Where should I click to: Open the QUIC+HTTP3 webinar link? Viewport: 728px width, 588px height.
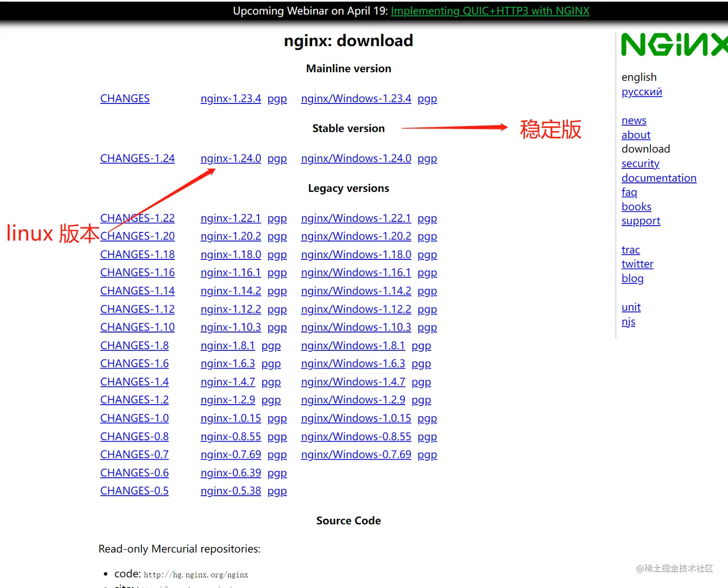490,11
